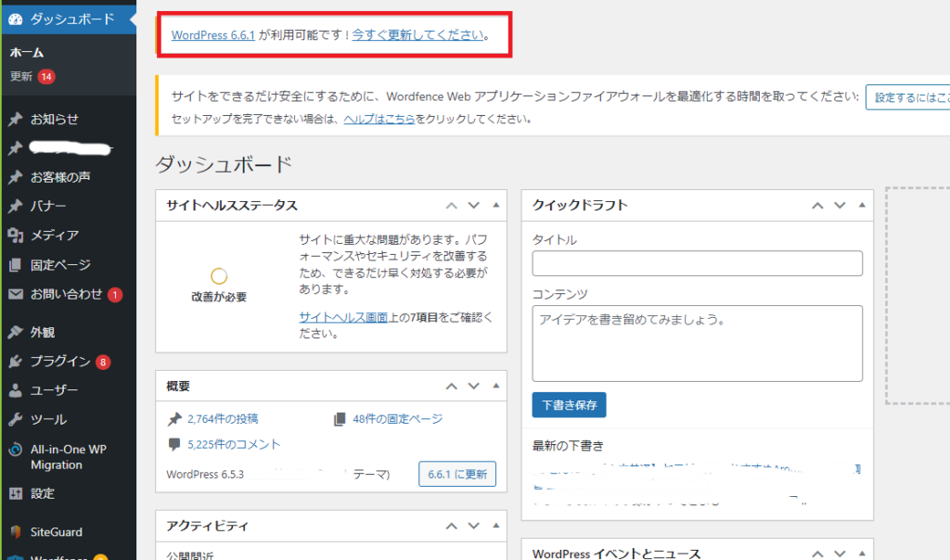Click the pages icon beside 固定ページ

(16, 264)
